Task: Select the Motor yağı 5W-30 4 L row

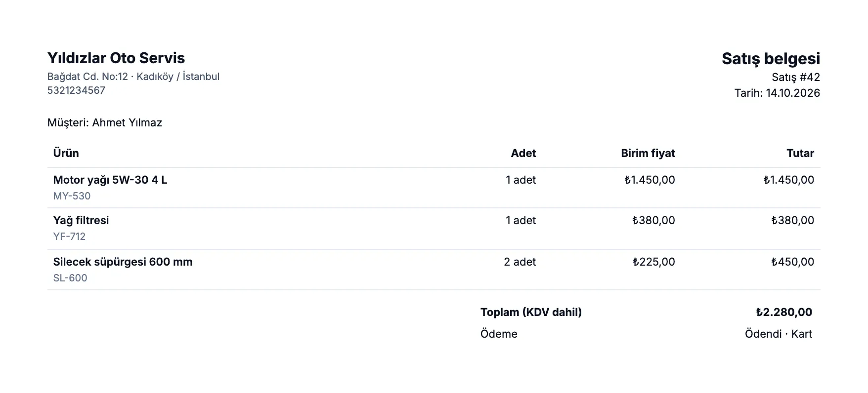Action: tap(434, 188)
